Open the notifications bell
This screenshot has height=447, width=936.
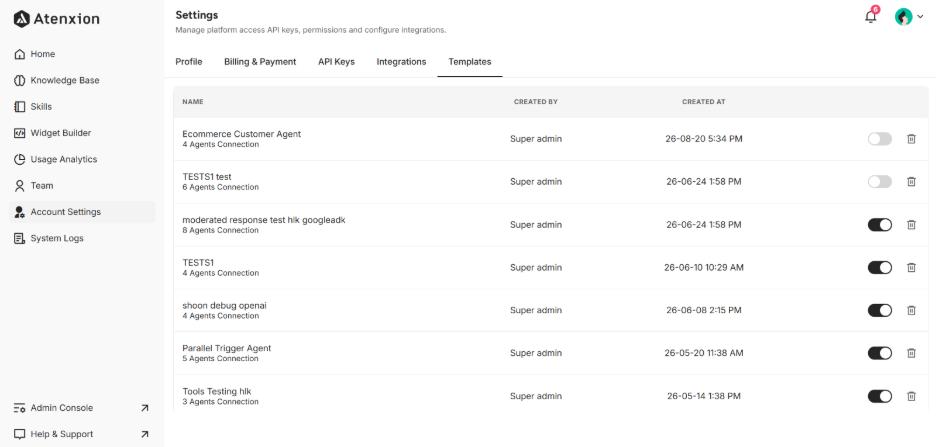[870, 17]
